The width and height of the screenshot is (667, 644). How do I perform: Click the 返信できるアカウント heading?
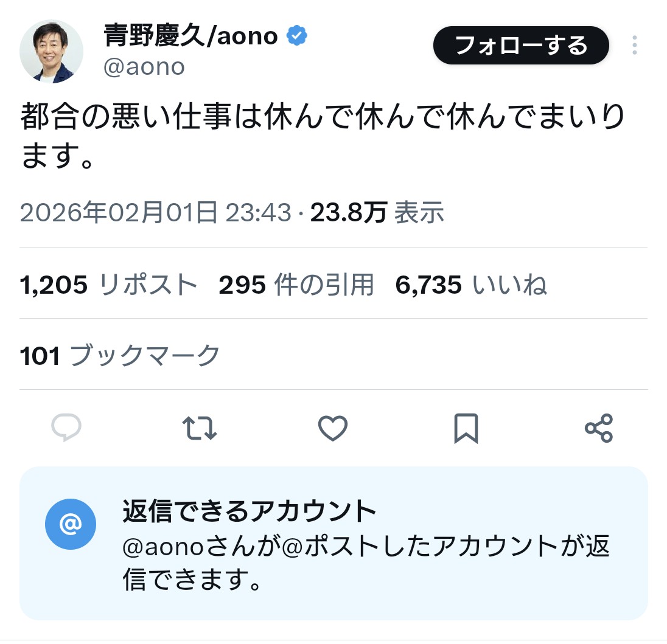[x=250, y=512]
